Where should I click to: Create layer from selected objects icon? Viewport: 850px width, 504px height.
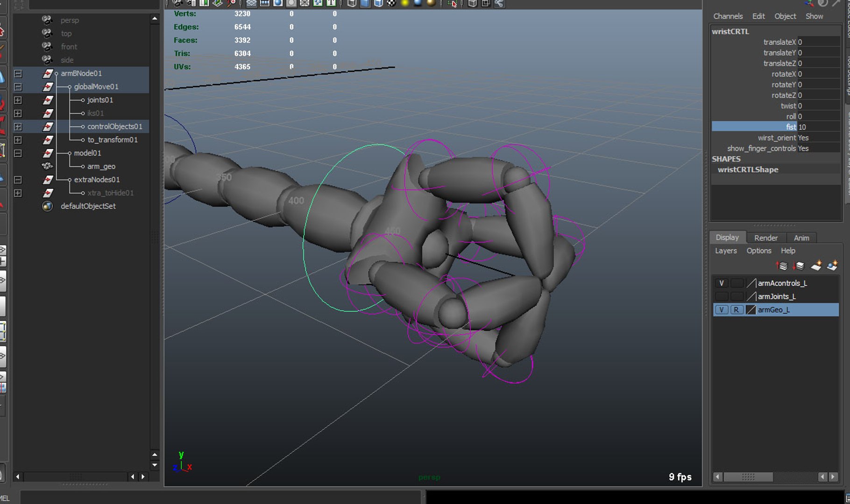tap(832, 266)
